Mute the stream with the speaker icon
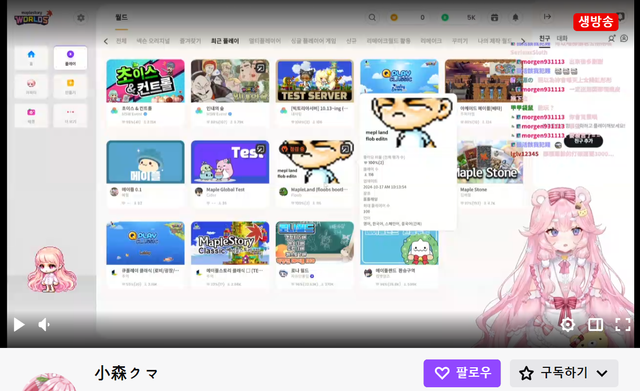640x391 pixels. click(x=44, y=325)
